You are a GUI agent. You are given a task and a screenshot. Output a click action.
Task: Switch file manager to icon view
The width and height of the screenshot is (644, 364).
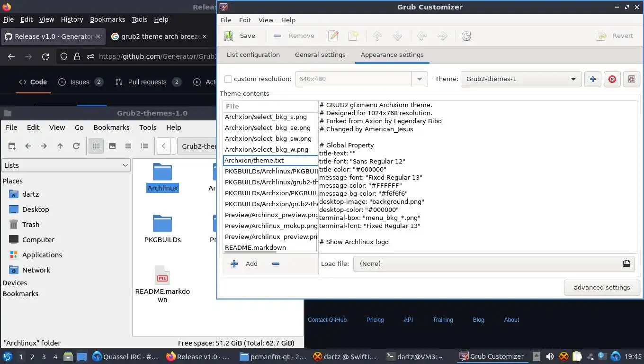pyautogui.click(x=96, y=146)
